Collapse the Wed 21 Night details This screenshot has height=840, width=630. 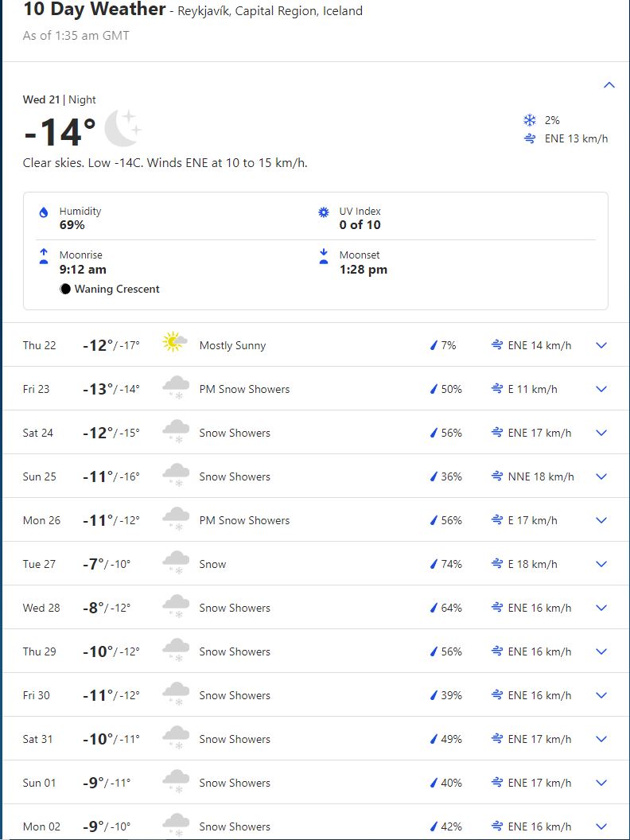pos(609,84)
